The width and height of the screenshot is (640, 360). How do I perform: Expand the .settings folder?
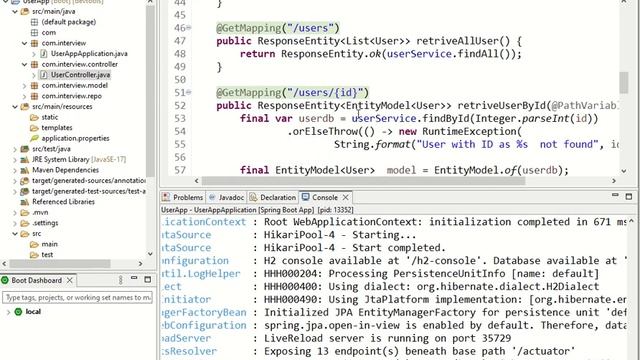(x=15, y=223)
